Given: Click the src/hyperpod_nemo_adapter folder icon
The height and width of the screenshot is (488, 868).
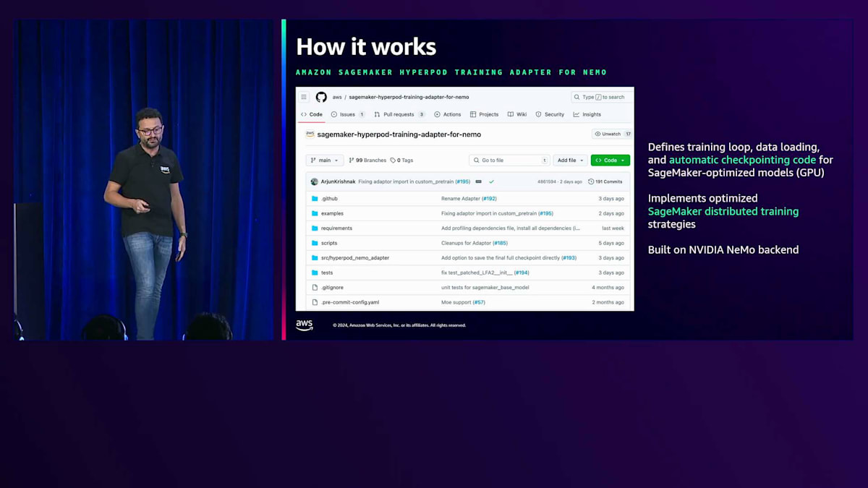Looking at the screenshot, I should coord(315,257).
